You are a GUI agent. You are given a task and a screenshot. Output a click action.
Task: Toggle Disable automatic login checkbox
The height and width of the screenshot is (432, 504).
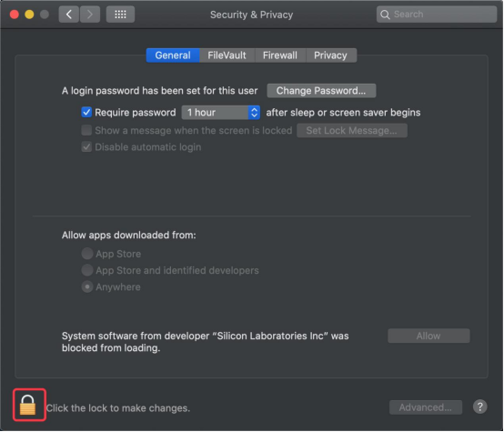click(86, 147)
